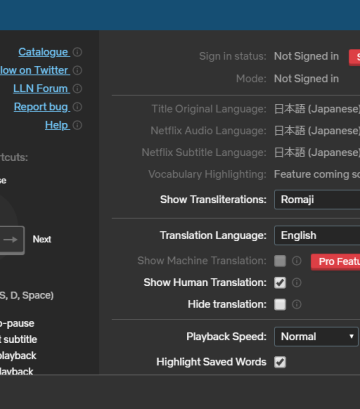Open the Follow on Twitter link
The width and height of the screenshot is (360, 409).
pyautogui.click(x=35, y=70)
